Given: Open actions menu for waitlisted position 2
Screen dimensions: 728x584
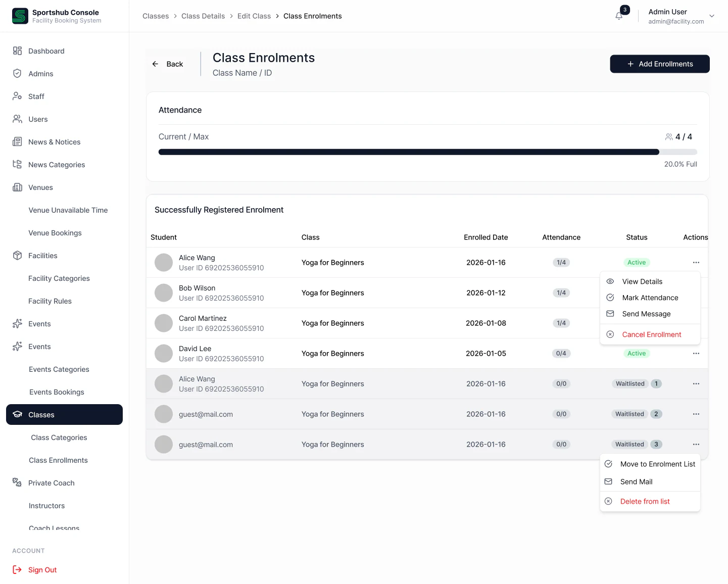Looking at the screenshot, I should (x=696, y=414).
